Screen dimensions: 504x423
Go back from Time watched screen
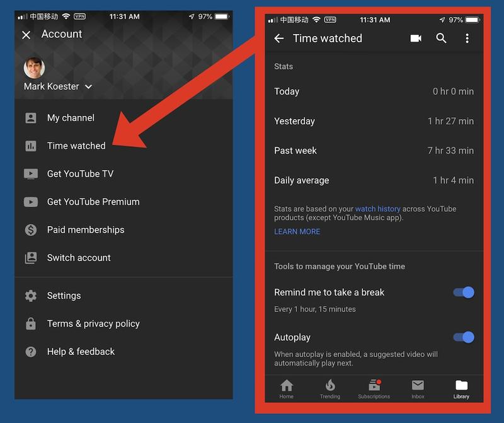[x=279, y=38]
